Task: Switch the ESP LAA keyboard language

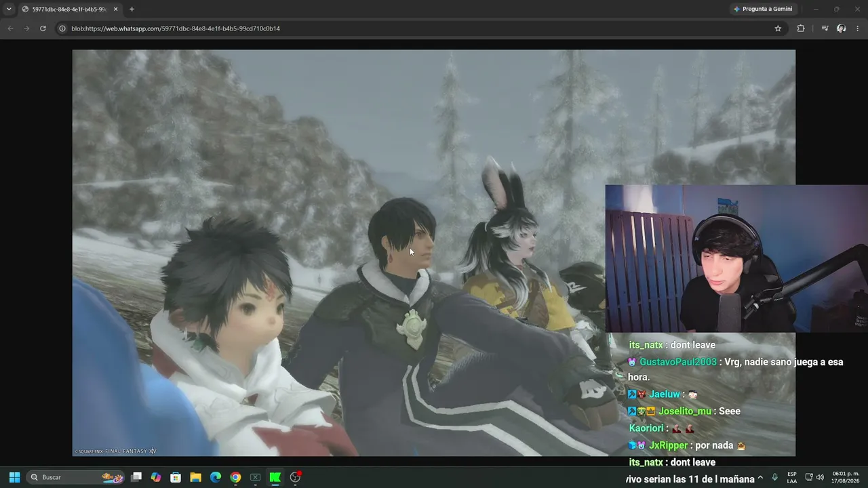Action: coord(792,477)
